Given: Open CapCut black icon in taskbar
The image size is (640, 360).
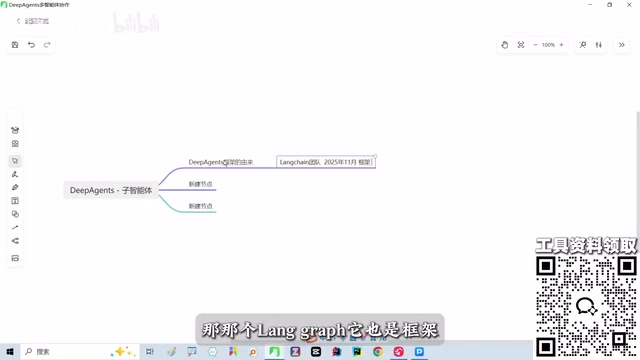Looking at the screenshot, I should [316, 351].
